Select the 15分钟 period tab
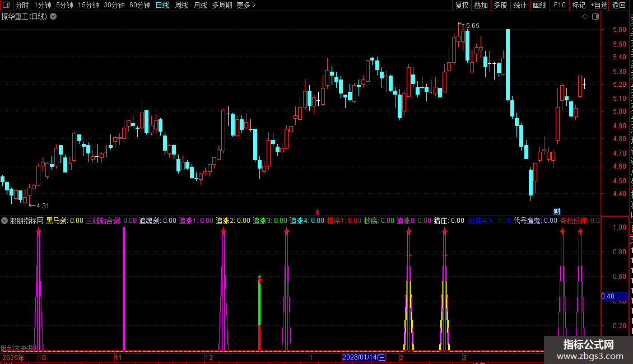The width and height of the screenshot is (633, 364). (88, 5)
